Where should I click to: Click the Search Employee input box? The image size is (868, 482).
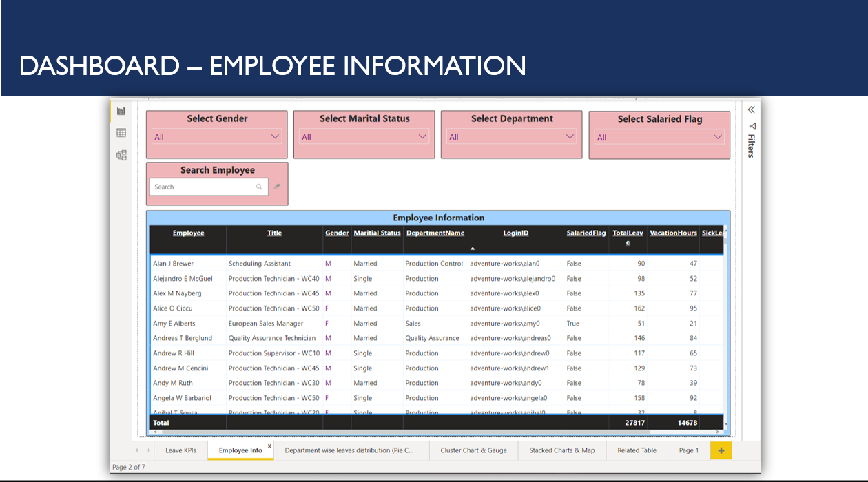(x=209, y=187)
